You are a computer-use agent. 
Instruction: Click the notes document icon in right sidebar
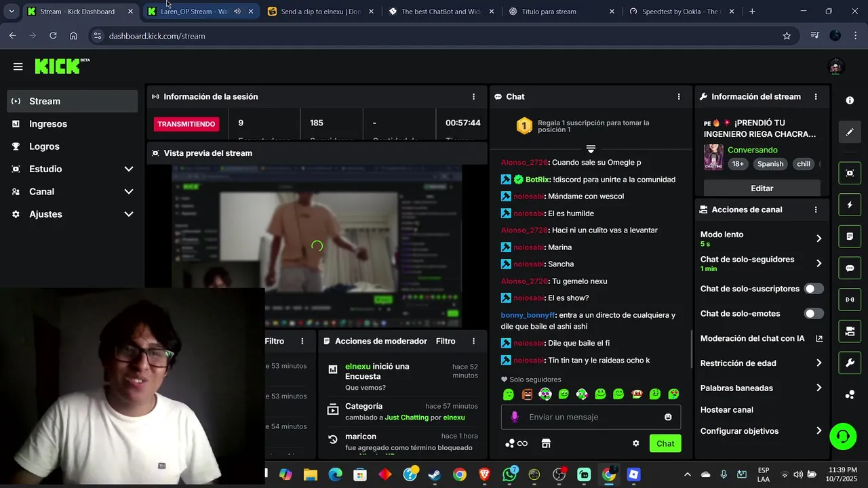[850, 237]
